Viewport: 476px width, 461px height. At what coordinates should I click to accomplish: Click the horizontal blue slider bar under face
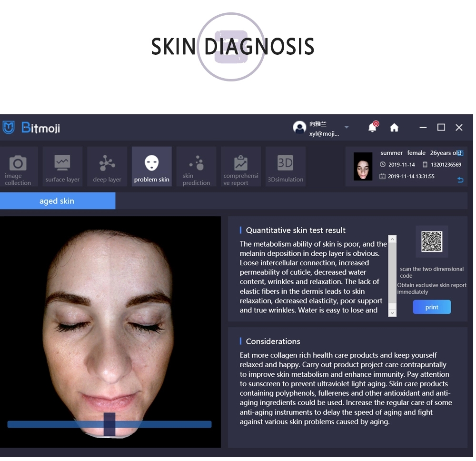click(x=109, y=424)
